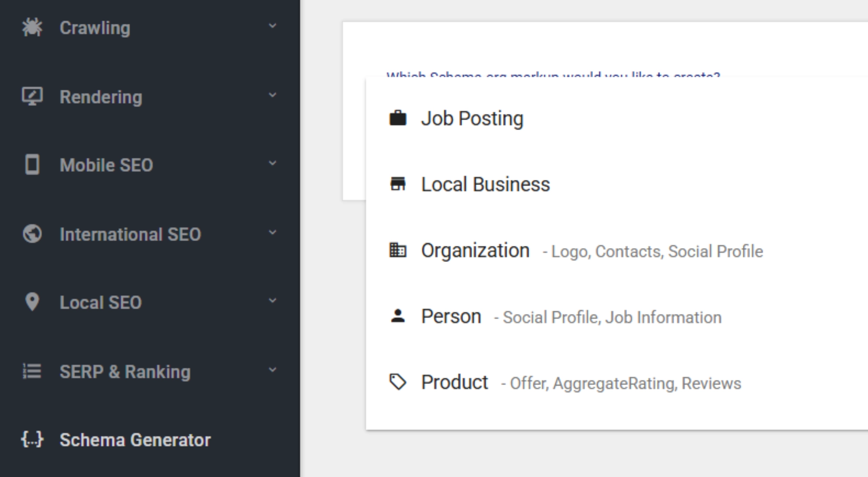Select the Job Posting schema markup option
This screenshot has height=477, width=868.
click(x=472, y=117)
